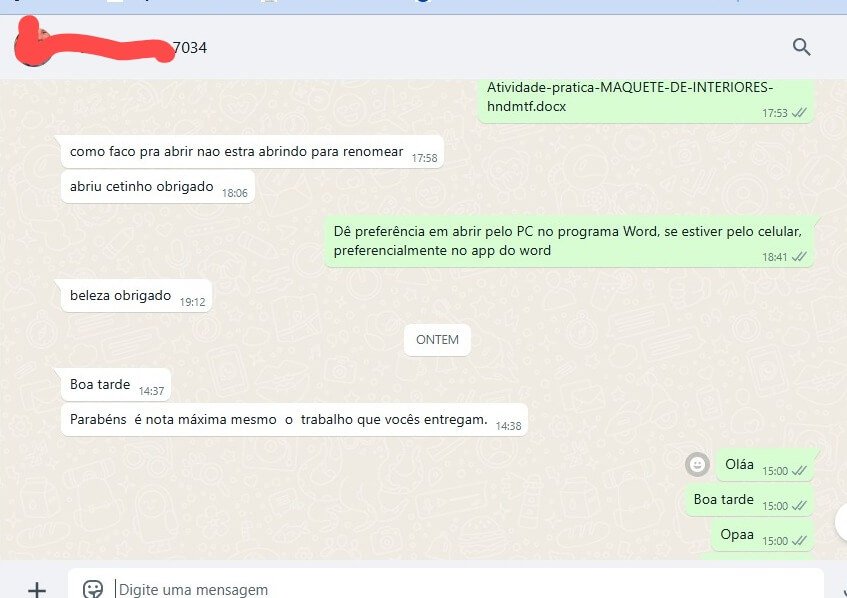Select the 'Parabéns é nota máxima' message
This screenshot has height=598, width=847.
294,420
